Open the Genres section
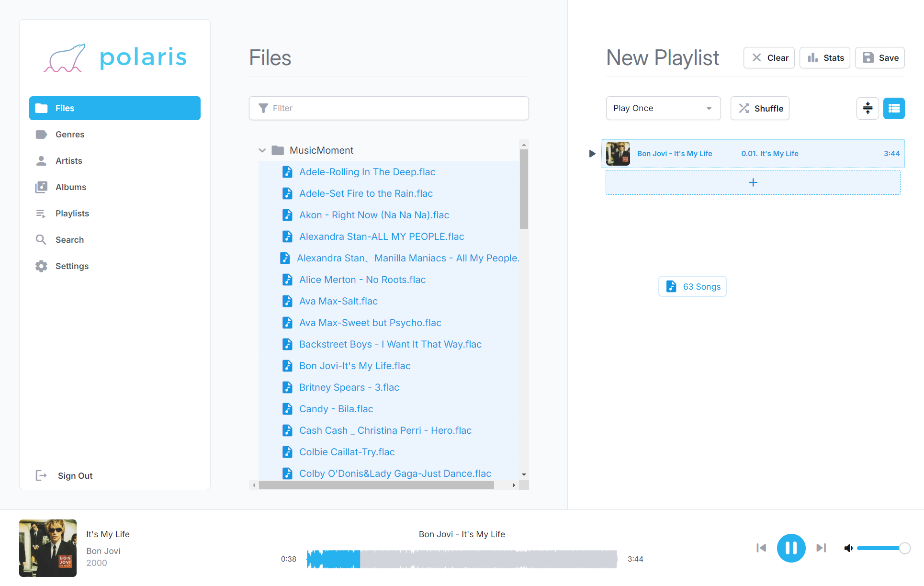This screenshot has width=924, height=586. [115, 135]
